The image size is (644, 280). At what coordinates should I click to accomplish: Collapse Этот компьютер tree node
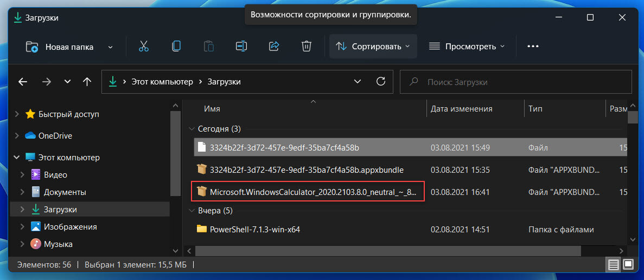tap(17, 158)
